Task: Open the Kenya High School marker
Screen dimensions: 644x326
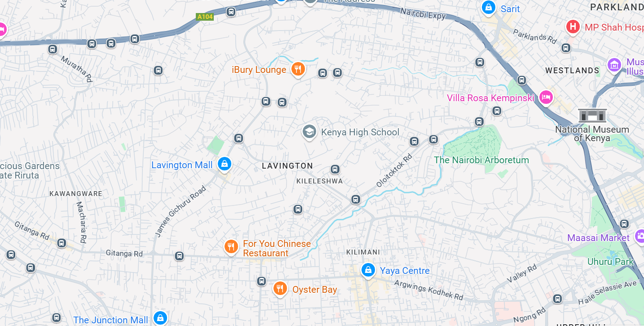Action: click(309, 132)
